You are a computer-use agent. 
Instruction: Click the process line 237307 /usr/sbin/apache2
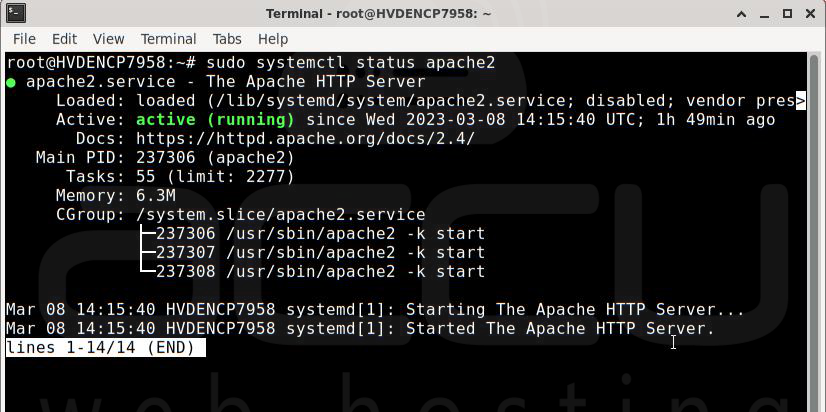(320, 252)
